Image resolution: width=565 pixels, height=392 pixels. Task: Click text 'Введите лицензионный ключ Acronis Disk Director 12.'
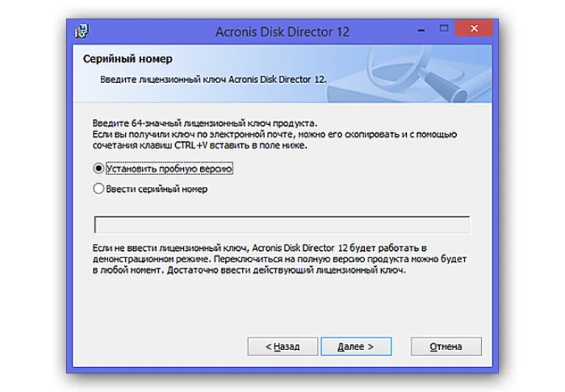(213, 79)
